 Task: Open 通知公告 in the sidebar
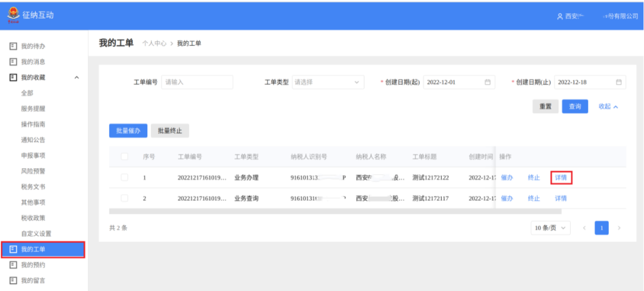click(33, 140)
